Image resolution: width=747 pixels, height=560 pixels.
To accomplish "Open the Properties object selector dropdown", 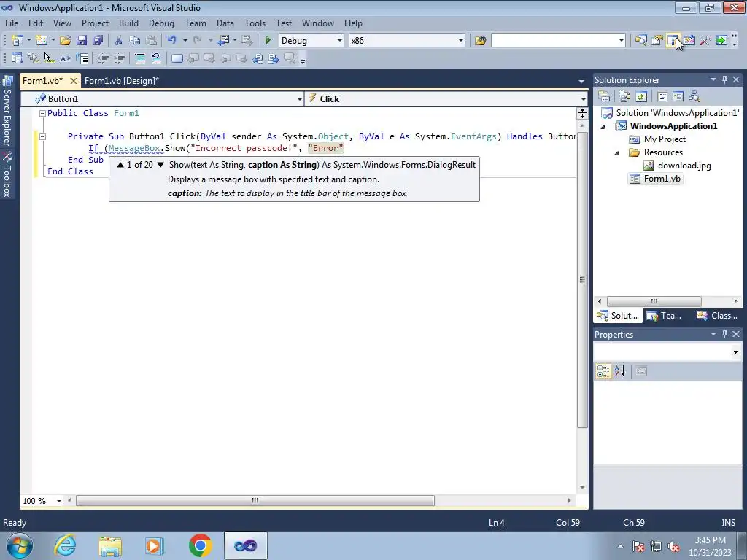I will click(735, 353).
